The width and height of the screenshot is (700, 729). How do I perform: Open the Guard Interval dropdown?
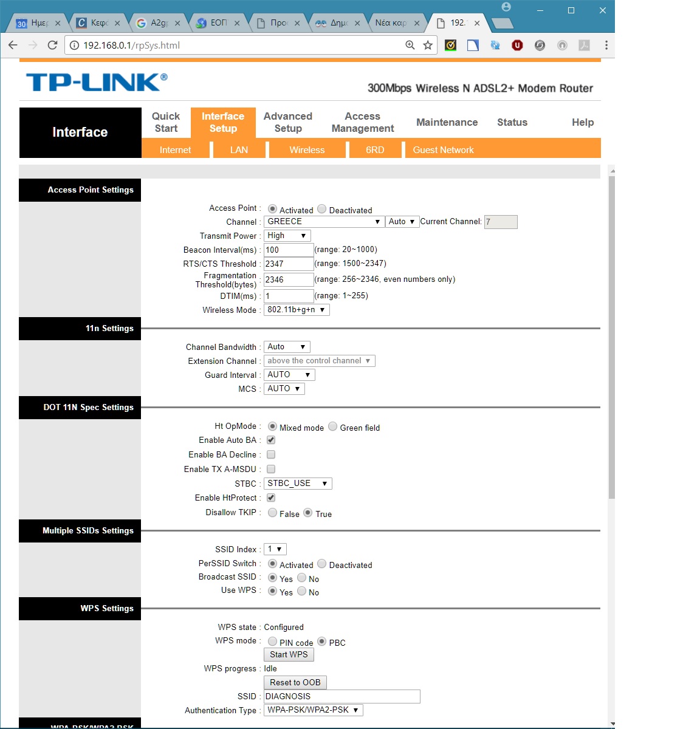tap(289, 375)
